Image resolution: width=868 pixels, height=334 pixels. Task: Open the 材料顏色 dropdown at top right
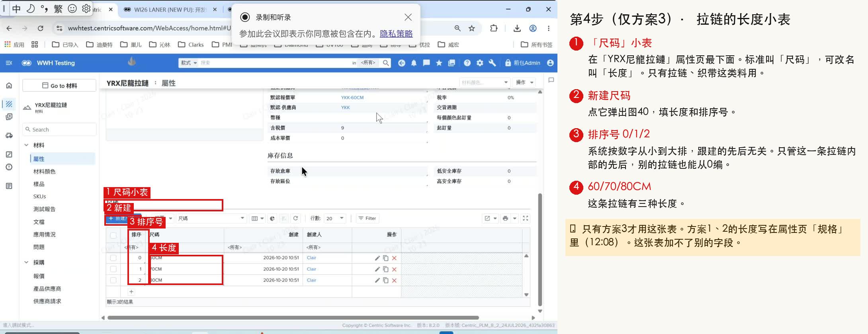485,82
